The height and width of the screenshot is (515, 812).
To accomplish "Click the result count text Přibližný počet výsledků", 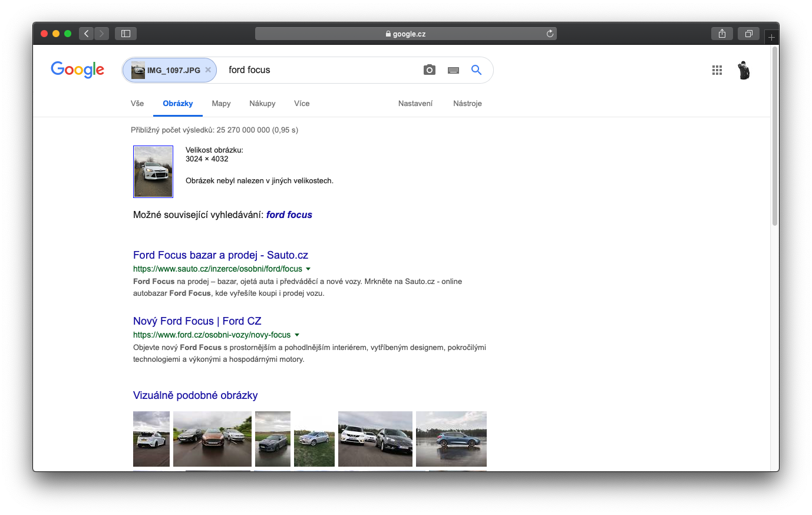I will [x=214, y=130].
